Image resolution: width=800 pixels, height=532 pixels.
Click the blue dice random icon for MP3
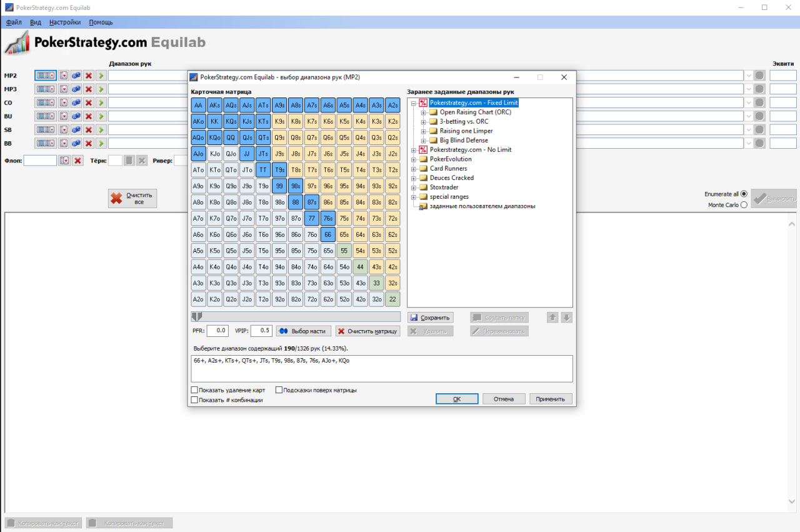76,89
